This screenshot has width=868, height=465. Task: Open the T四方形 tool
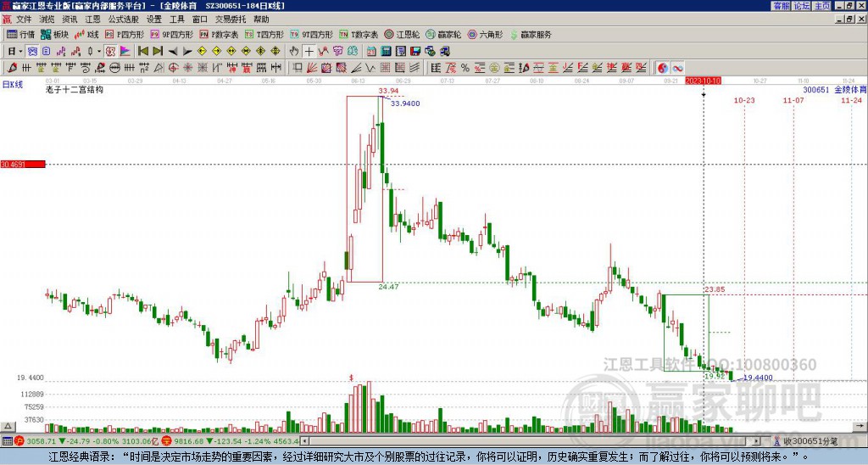pos(264,34)
